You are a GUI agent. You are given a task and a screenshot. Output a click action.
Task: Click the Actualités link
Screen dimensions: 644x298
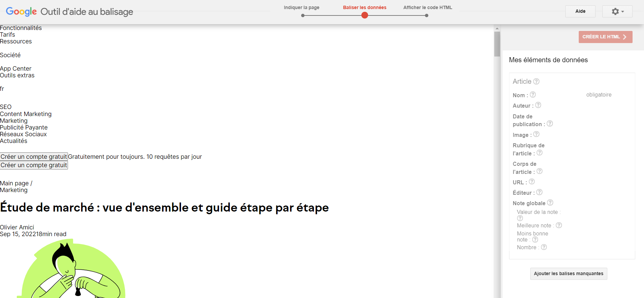coord(13,141)
